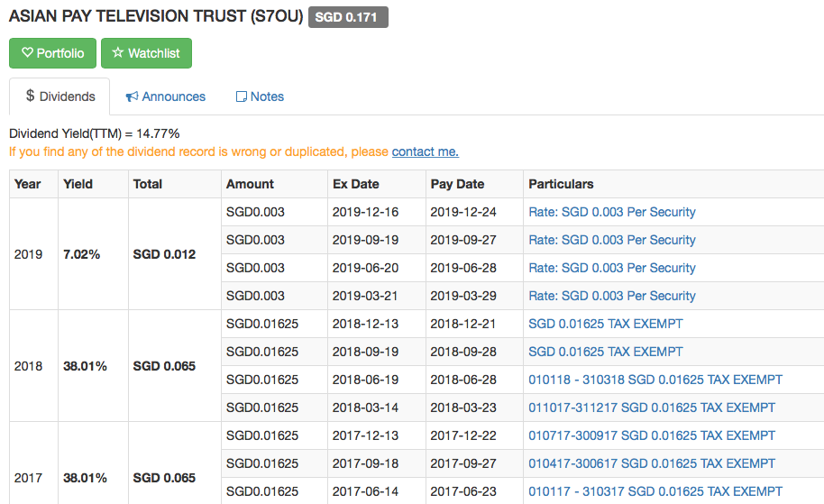This screenshot has width=824, height=504.
Task: Open '011017-311217 SGD 0.01625 TAX EXEMPT' link
Action: pos(652,408)
